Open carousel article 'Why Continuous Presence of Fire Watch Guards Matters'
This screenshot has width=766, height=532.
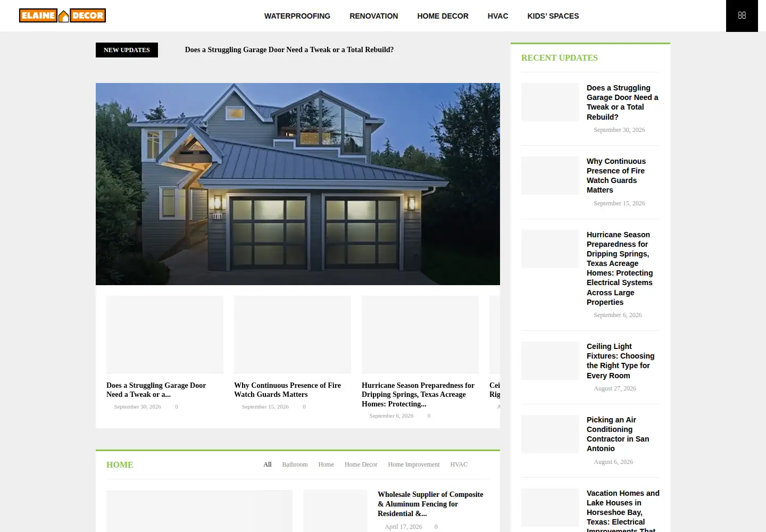click(x=287, y=390)
